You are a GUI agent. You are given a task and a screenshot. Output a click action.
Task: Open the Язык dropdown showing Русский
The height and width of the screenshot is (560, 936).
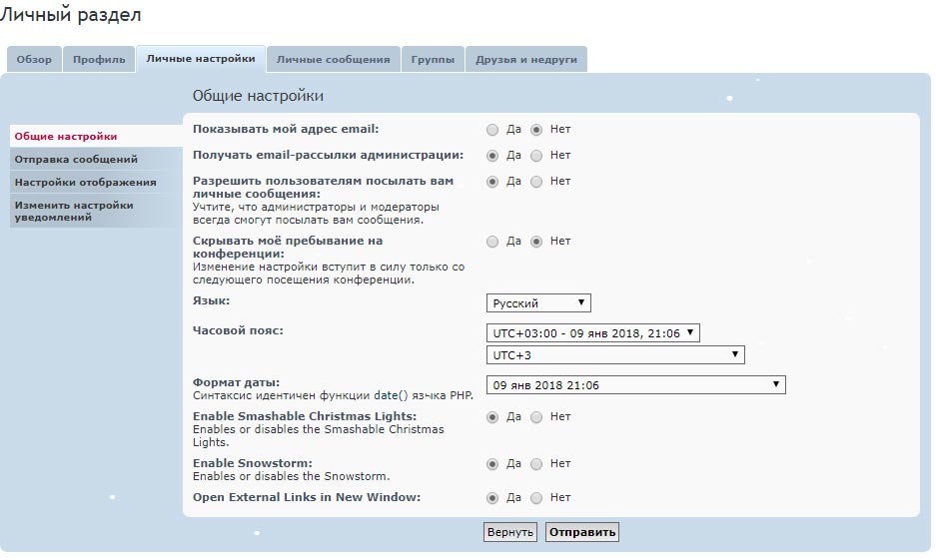(539, 303)
